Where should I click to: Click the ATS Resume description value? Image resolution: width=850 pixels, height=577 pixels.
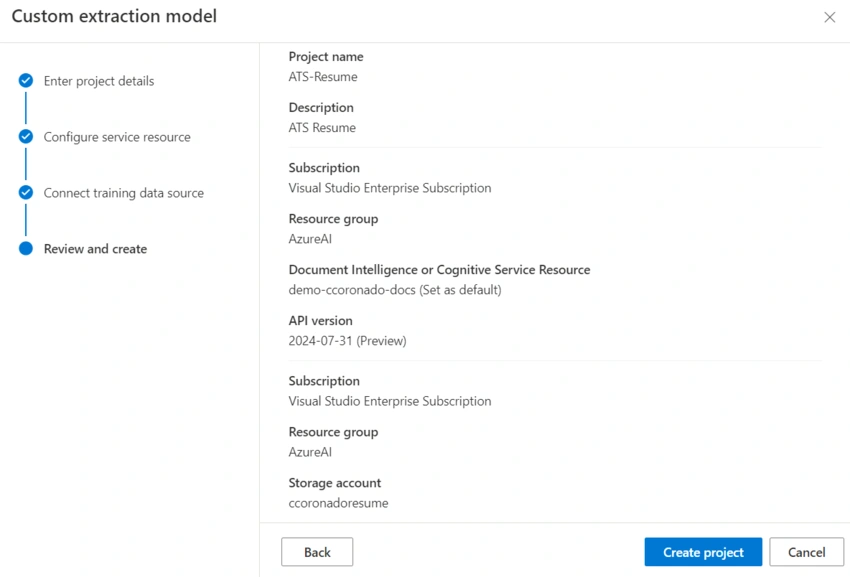coord(322,127)
